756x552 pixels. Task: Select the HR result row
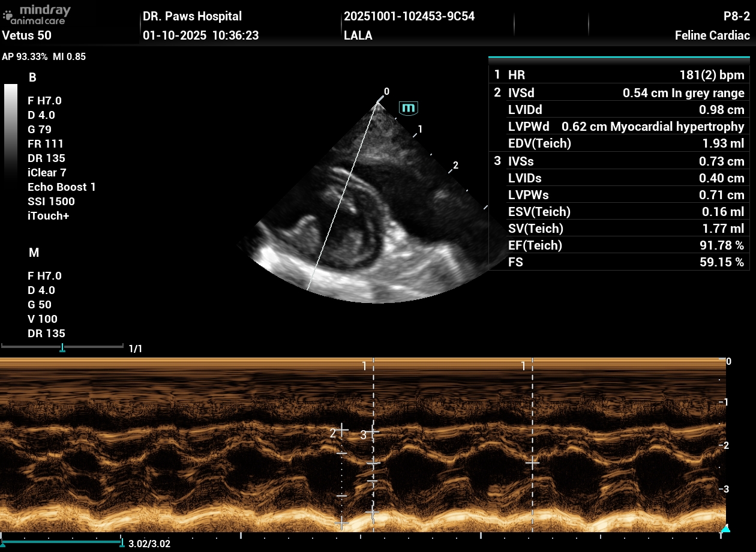coord(619,75)
